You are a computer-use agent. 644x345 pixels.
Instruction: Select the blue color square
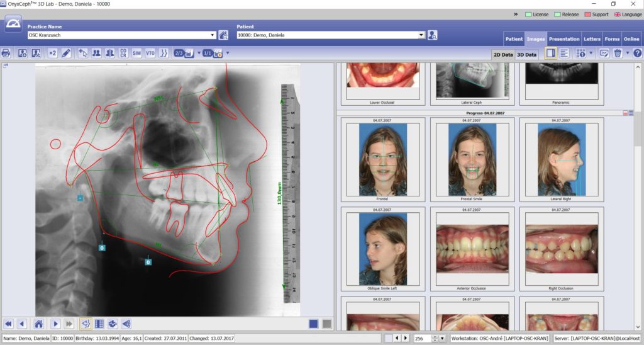(x=313, y=324)
